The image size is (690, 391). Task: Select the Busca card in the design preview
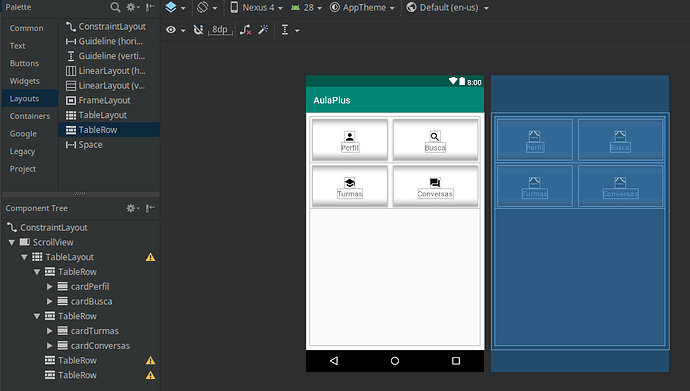tap(435, 139)
